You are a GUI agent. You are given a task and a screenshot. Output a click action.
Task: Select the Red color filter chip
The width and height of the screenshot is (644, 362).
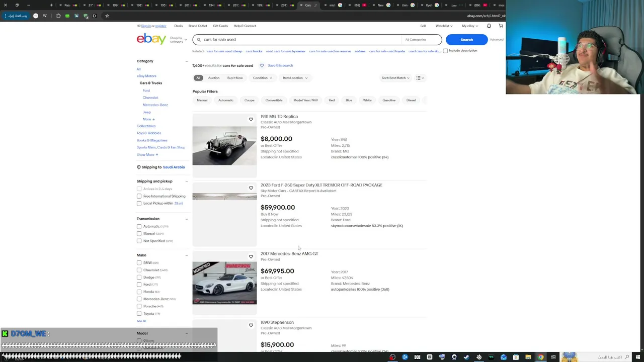332,100
